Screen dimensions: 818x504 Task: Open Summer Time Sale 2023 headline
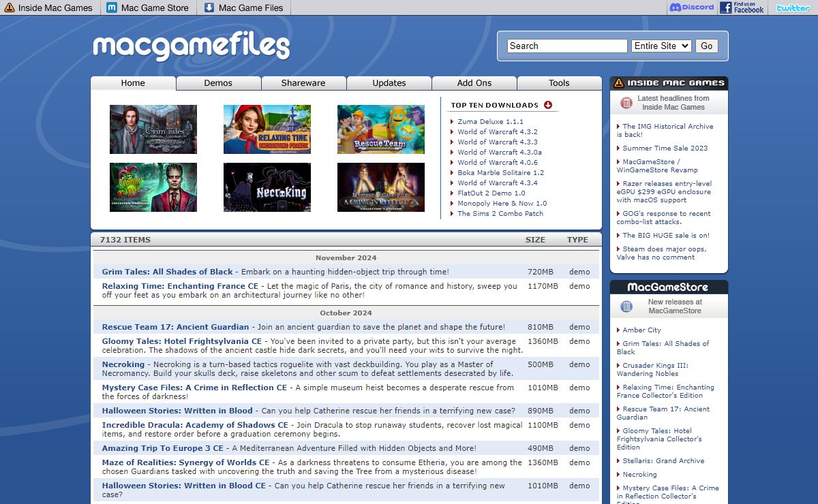(665, 148)
